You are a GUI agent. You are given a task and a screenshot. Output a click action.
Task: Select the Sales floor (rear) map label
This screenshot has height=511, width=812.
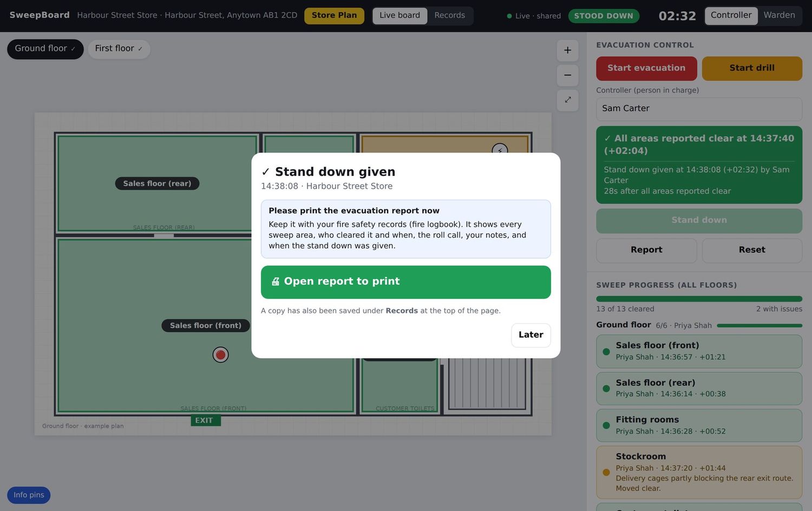click(157, 184)
